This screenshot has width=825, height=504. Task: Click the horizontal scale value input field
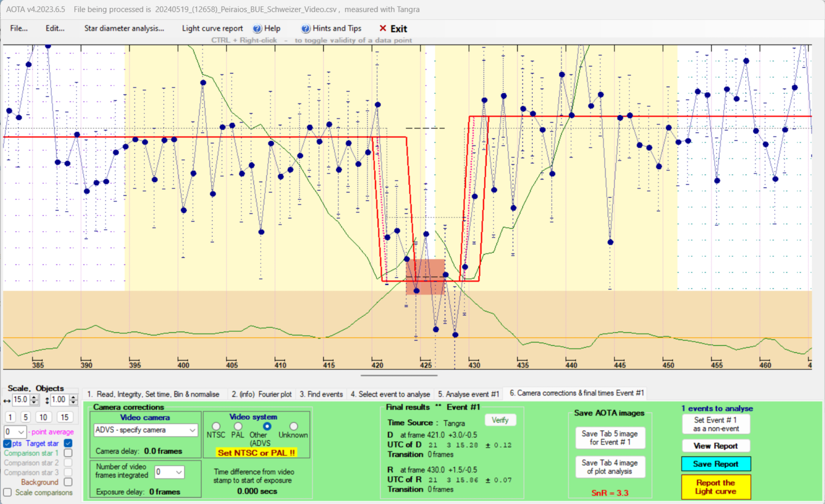tap(21, 400)
